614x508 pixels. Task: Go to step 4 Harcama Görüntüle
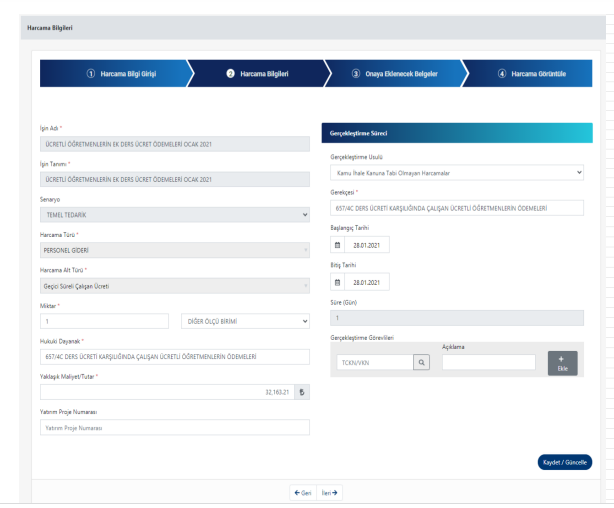pos(529,74)
